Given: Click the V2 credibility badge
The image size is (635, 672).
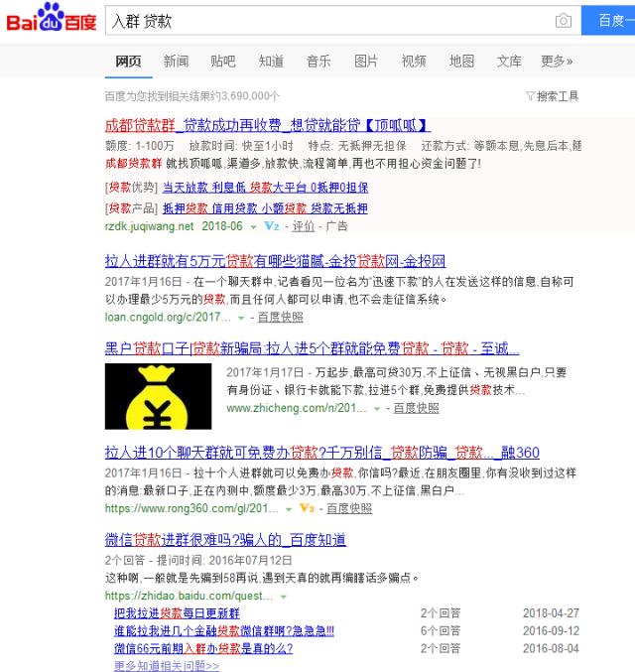Looking at the screenshot, I should (272, 226).
